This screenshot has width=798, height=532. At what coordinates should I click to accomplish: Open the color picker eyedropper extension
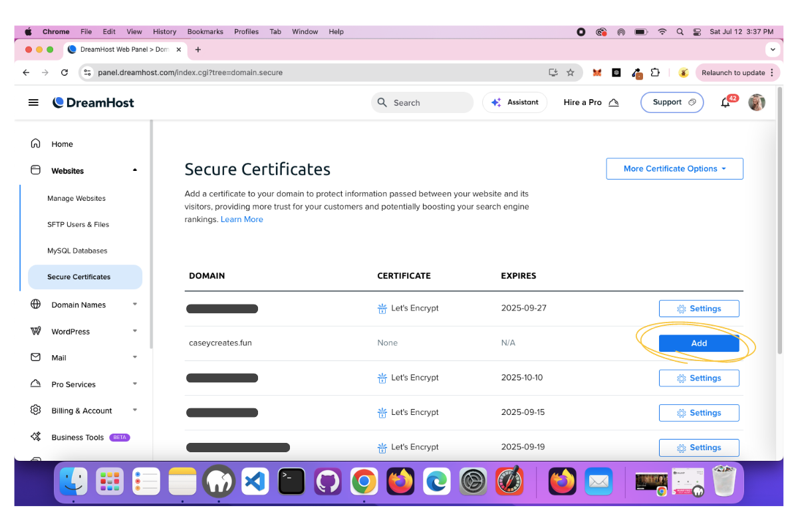pyautogui.click(x=636, y=72)
